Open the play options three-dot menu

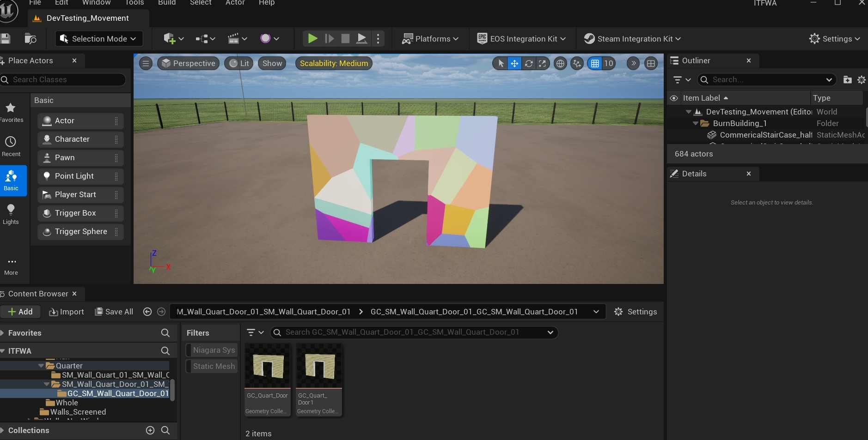tap(378, 39)
